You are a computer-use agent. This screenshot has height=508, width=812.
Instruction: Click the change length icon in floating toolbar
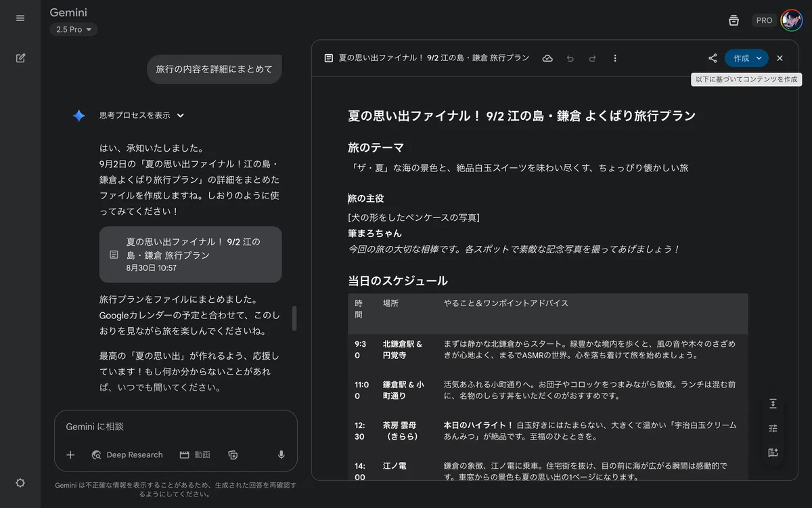point(773,404)
